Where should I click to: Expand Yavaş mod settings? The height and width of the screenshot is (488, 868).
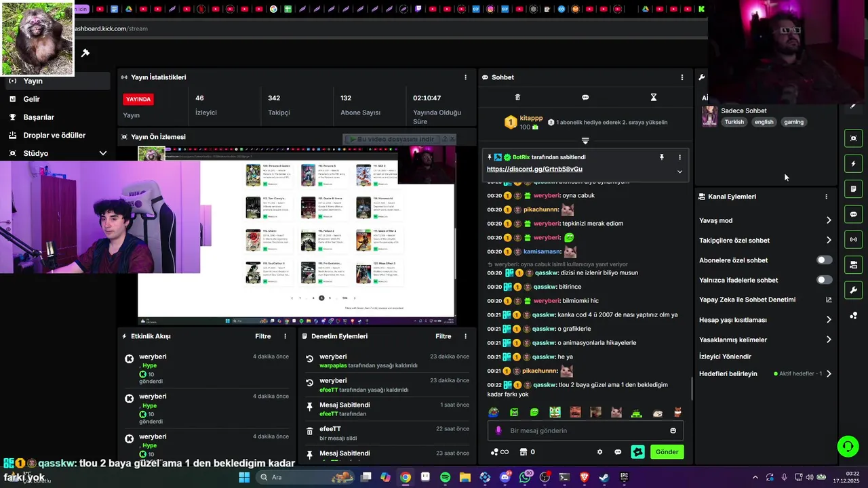829,220
